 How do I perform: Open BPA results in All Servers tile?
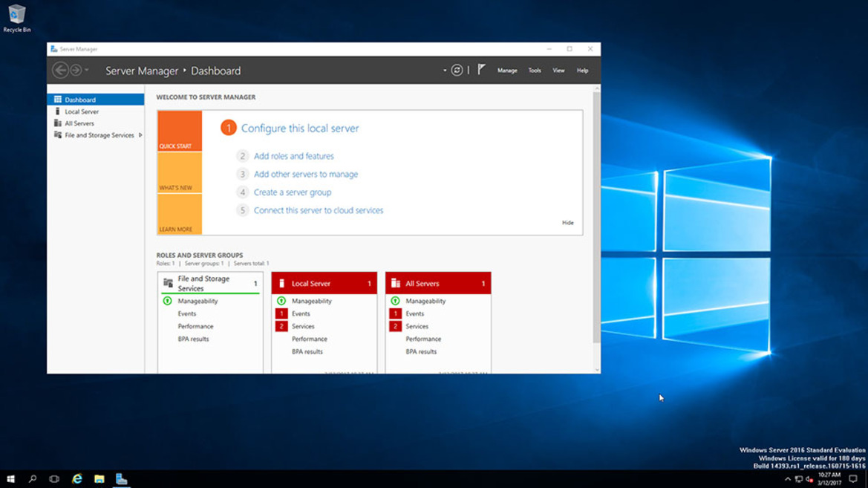421,352
